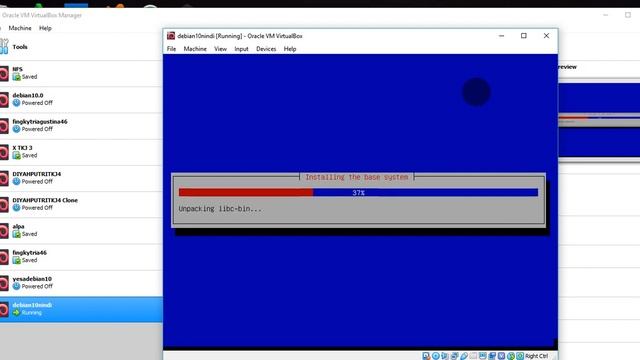
Task: Select the fingkytriagustina46 virtual machine
Action: coord(81,126)
